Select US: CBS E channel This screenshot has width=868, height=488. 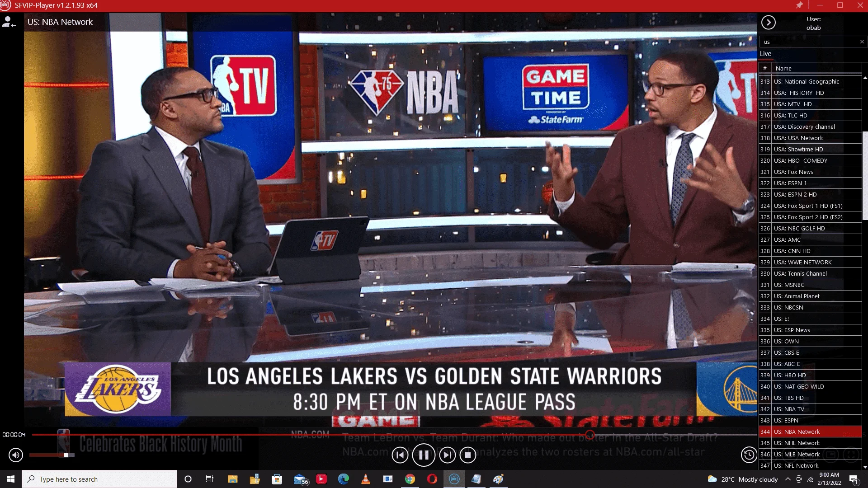tap(810, 352)
